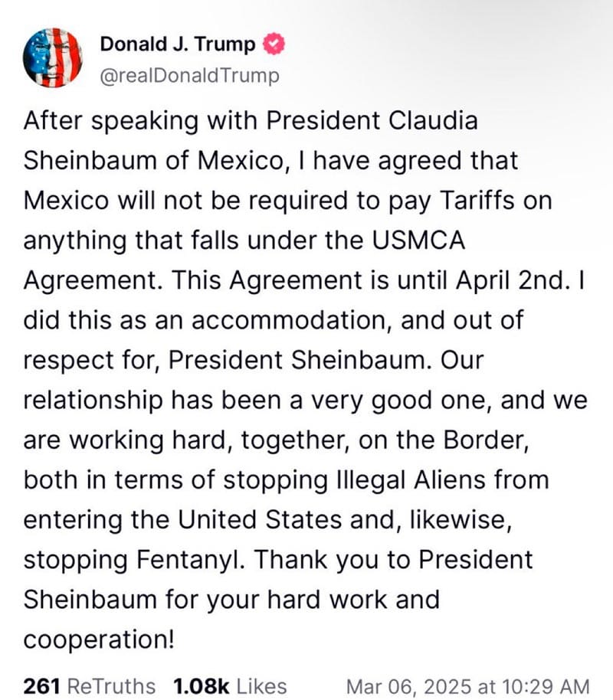Click the Likes label text

pyautogui.click(x=261, y=686)
